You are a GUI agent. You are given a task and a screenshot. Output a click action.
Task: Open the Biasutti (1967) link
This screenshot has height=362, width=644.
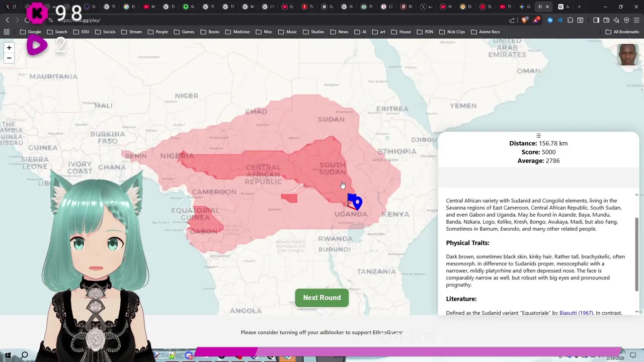click(x=576, y=313)
